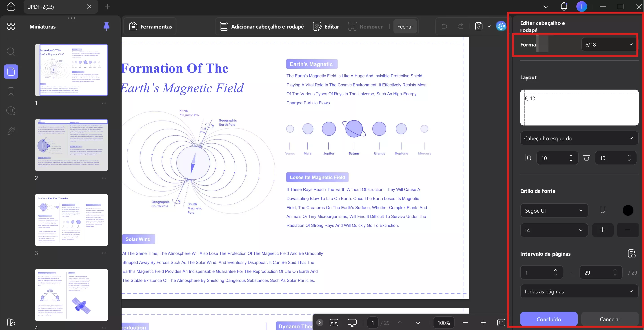
Task: Decrease the top margin stepper
Action: tap(629, 160)
